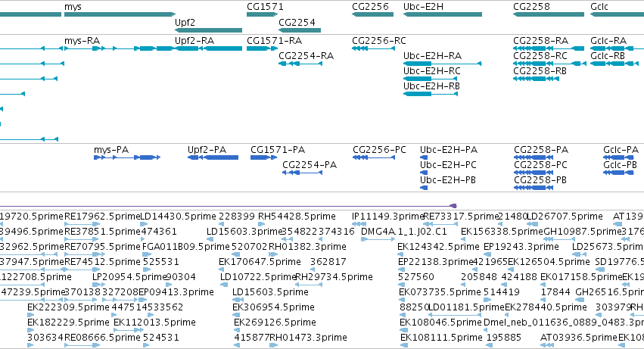The width and height of the screenshot is (644, 349).
Task: Open EST RH54428.5prime
Action: [x=297, y=217]
